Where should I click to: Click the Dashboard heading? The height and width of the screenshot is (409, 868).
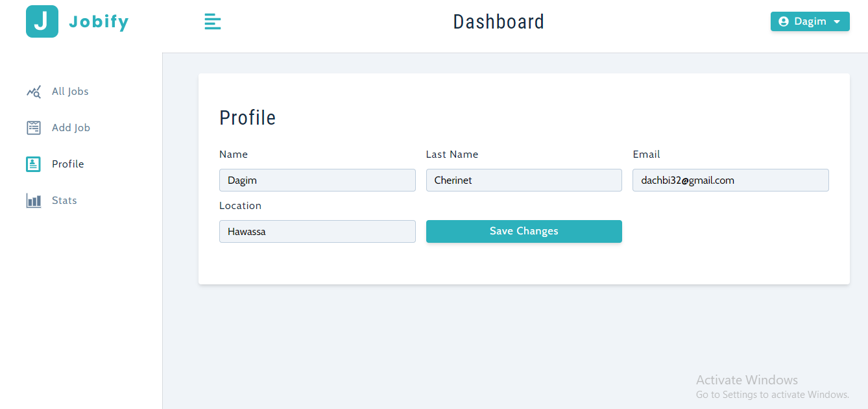[498, 21]
